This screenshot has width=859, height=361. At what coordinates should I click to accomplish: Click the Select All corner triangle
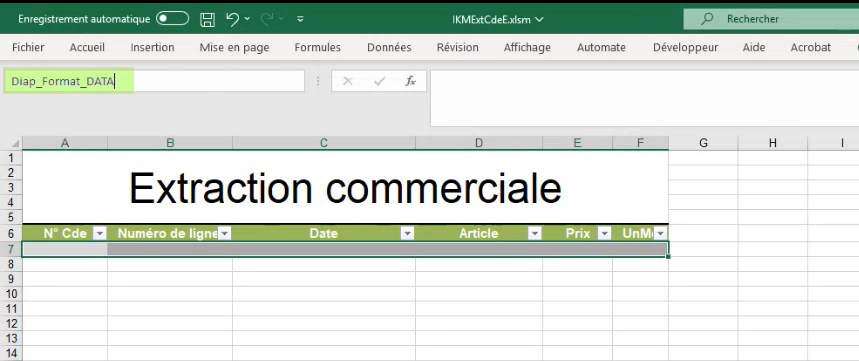15,144
